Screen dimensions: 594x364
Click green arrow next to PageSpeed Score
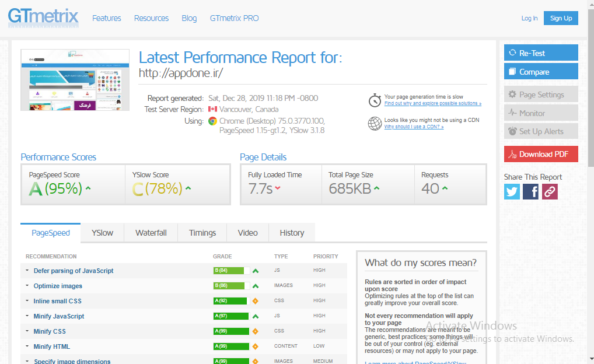88,188
